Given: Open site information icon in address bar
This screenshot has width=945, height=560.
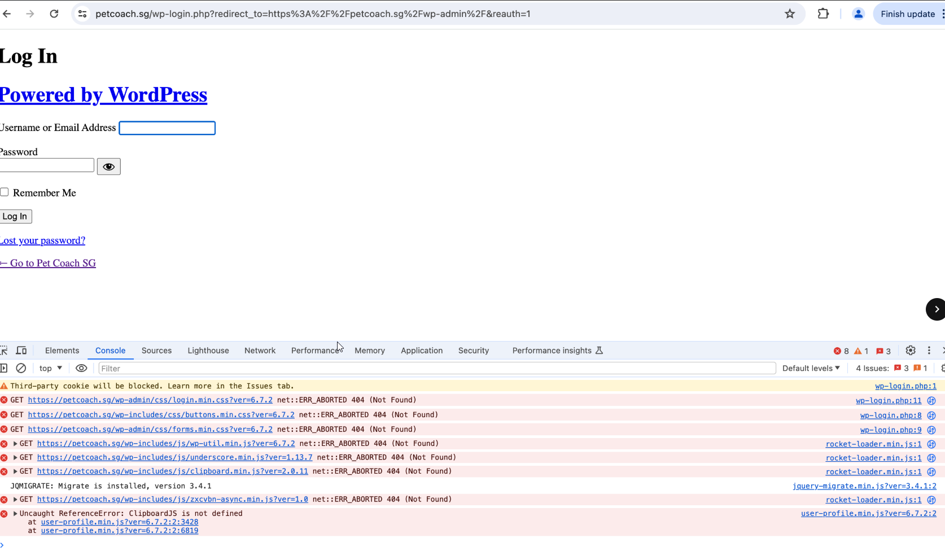Looking at the screenshot, I should coord(82,14).
